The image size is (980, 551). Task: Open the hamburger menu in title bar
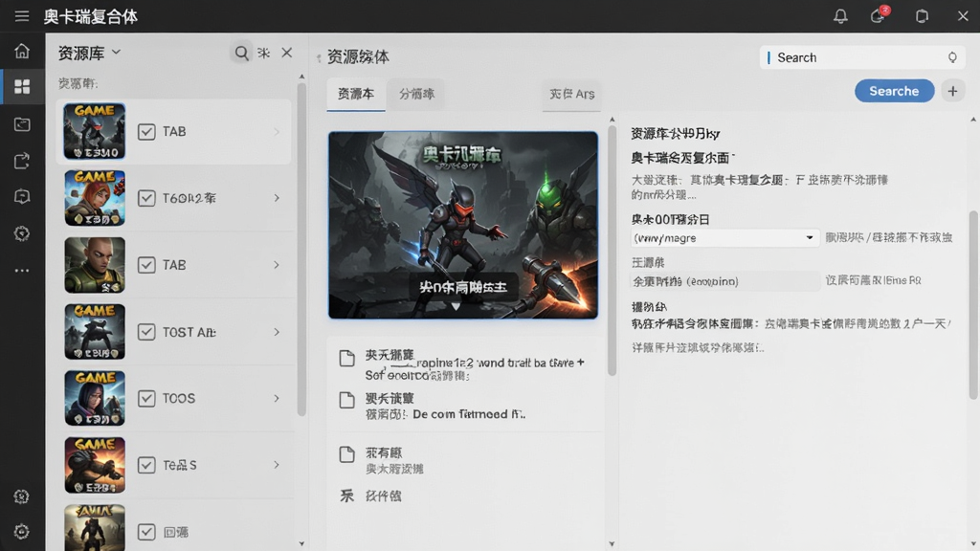22,16
